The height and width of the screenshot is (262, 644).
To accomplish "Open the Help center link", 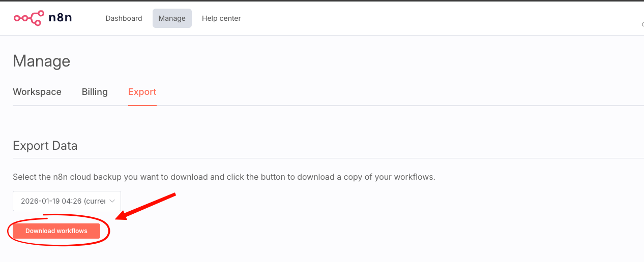I will [221, 18].
